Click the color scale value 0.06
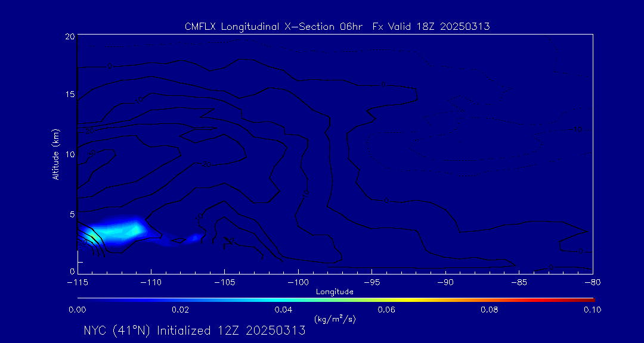This screenshot has width=644, height=343. (387, 310)
